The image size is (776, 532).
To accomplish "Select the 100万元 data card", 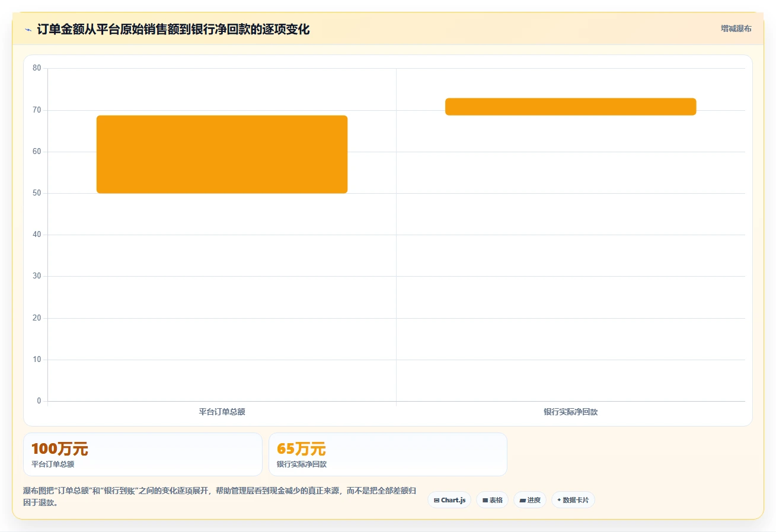I will [x=143, y=454].
